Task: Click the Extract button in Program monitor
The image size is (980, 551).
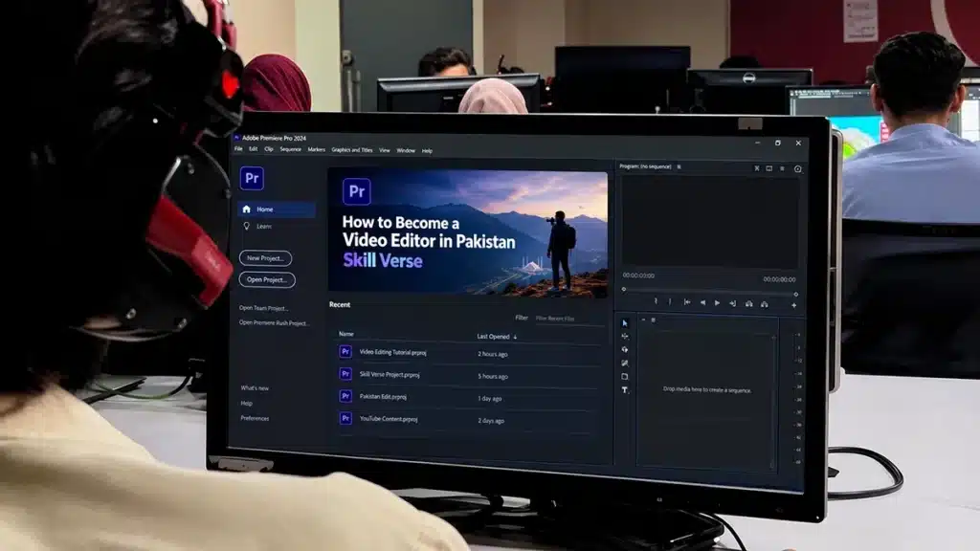Action: point(765,304)
